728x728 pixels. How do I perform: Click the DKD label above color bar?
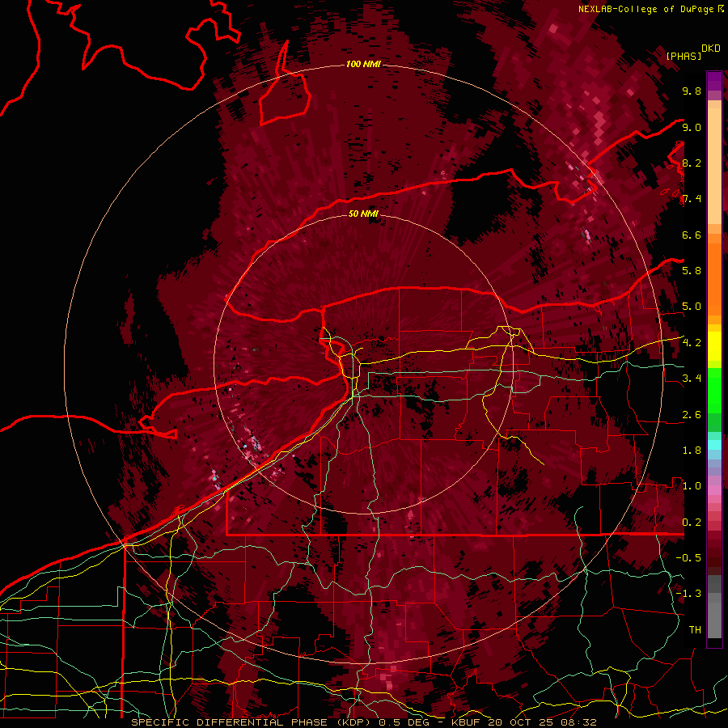711,49
